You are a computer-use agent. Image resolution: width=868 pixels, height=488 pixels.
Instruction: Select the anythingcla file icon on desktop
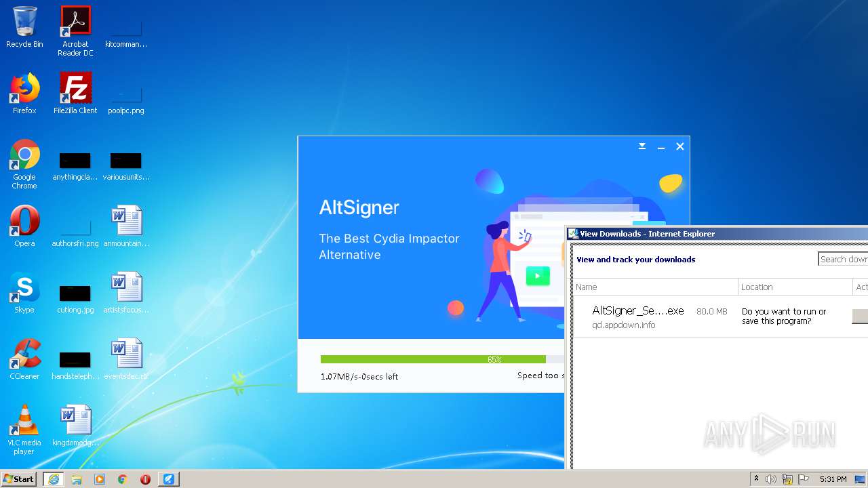click(75, 164)
